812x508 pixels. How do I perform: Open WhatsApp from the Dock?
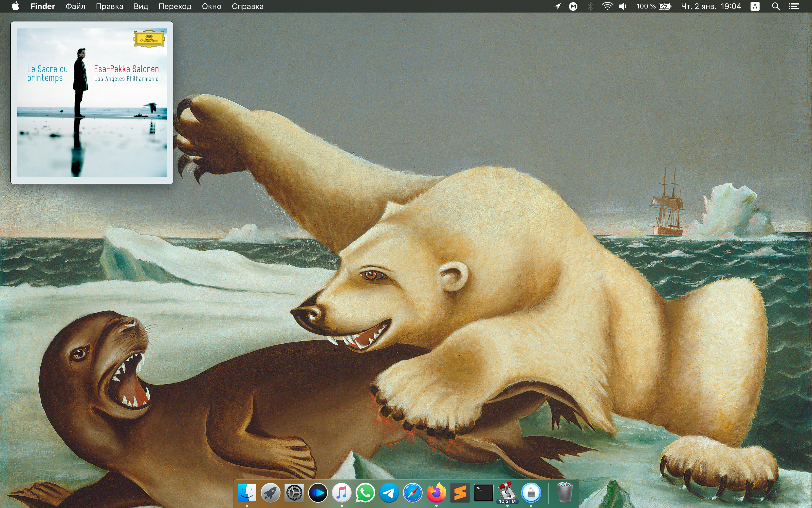coord(365,493)
